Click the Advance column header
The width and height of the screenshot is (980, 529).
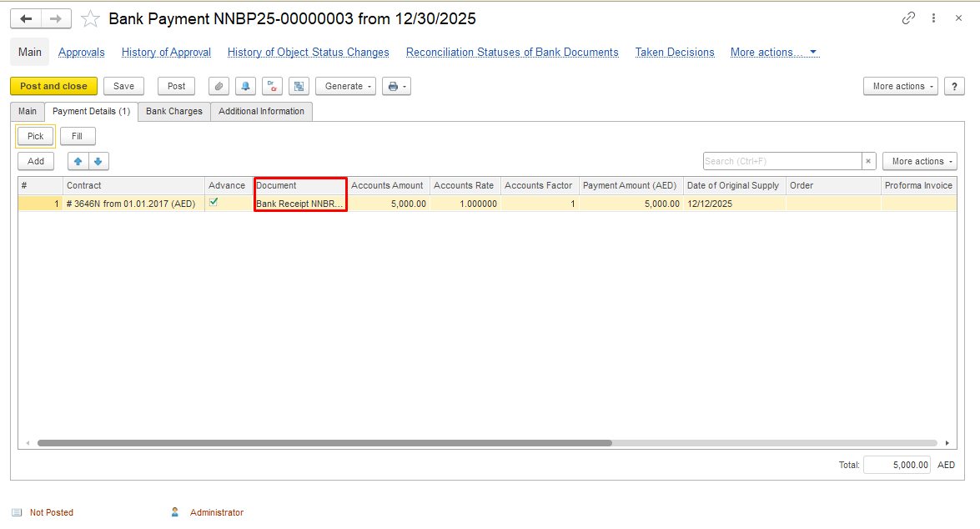click(229, 186)
